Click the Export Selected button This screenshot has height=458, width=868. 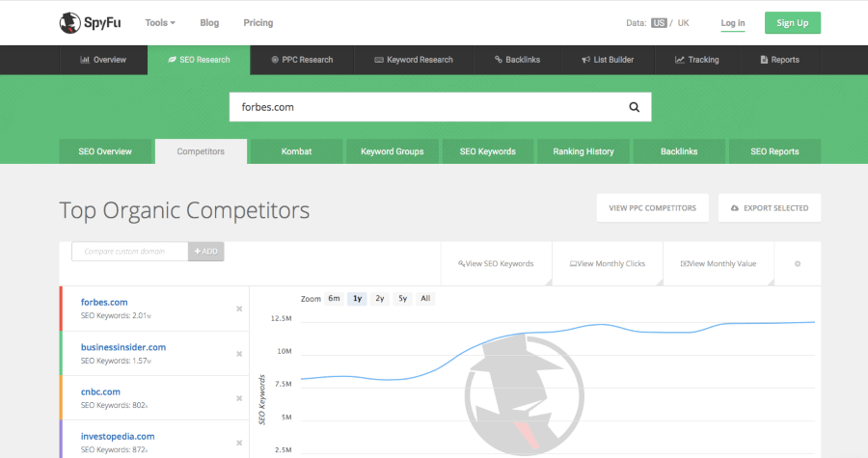coord(770,207)
